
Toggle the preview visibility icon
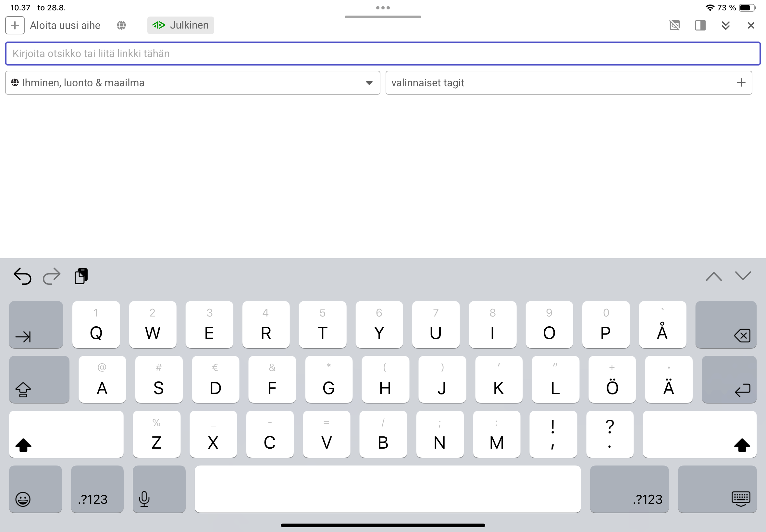[x=674, y=25]
